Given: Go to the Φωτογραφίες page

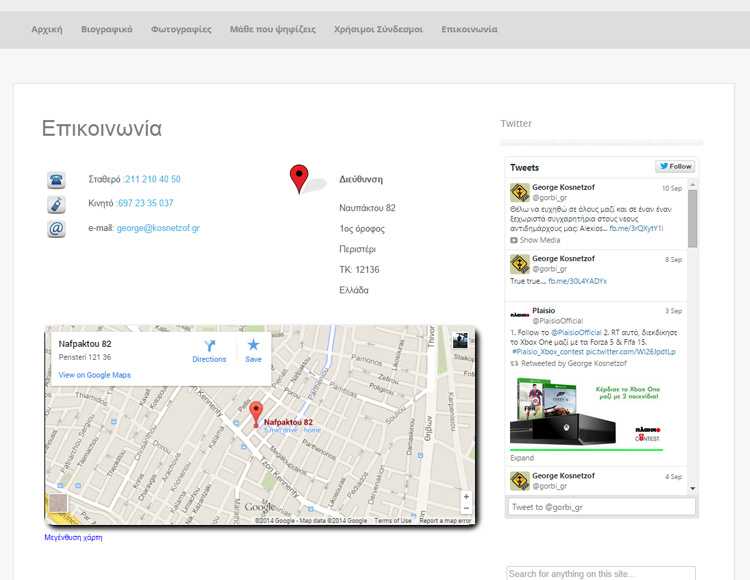Looking at the screenshot, I should 181,29.
